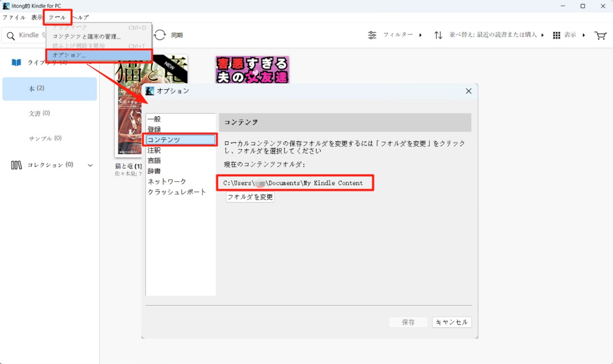Close the オプション dialog
Image resolution: width=613 pixels, height=364 pixels.
(x=468, y=91)
